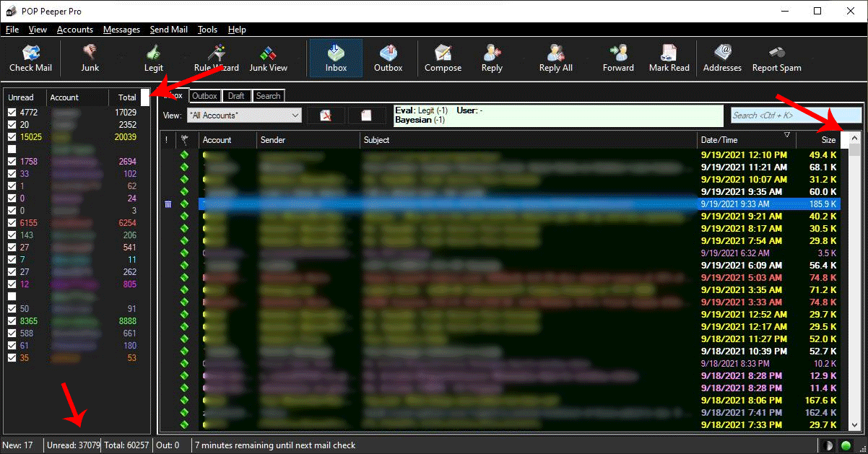The height and width of the screenshot is (454, 868).
Task: Select the message dated 9/19/2021 5:03 AM
Action: click(x=500, y=278)
